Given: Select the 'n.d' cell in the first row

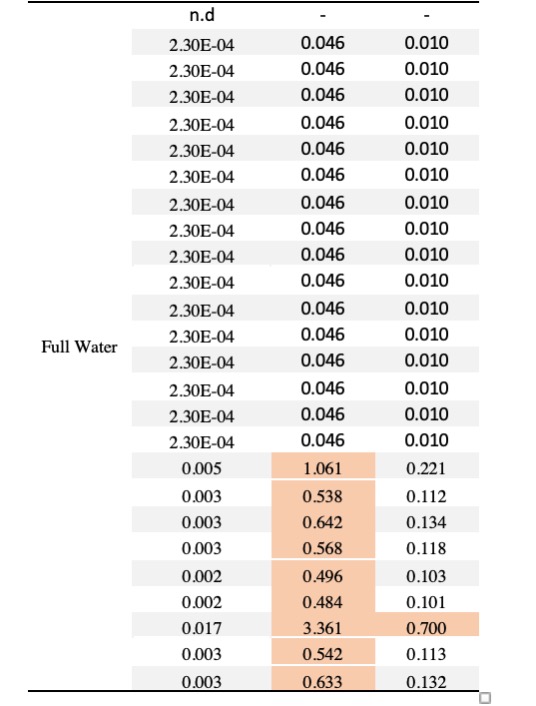Looking at the screenshot, I should click(x=202, y=15).
